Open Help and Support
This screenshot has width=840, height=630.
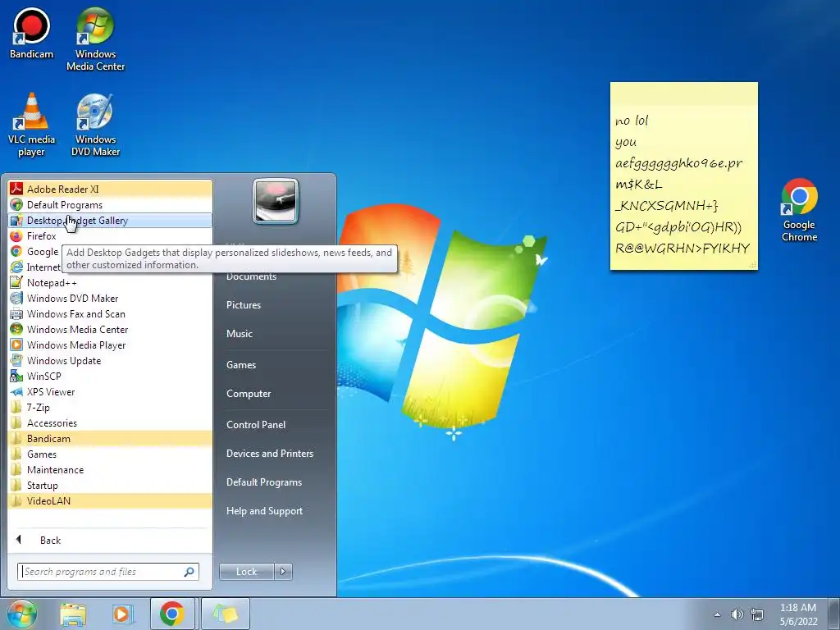[264, 510]
